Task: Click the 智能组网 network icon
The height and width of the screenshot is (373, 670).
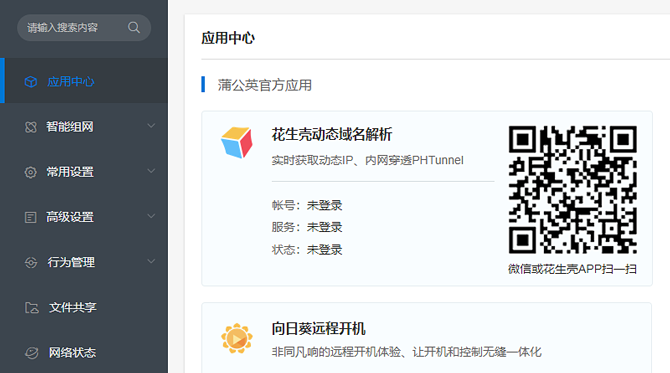Action: 31,127
